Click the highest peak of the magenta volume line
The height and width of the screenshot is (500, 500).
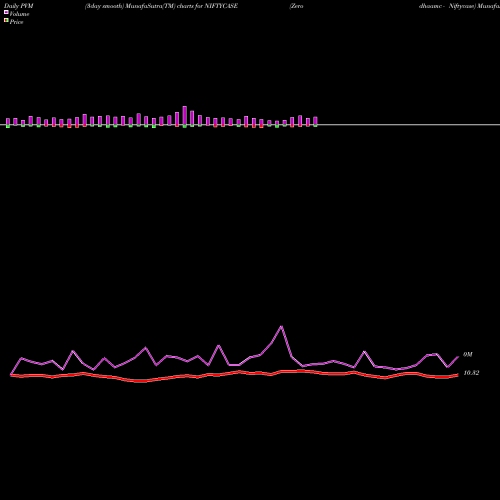(x=281, y=327)
